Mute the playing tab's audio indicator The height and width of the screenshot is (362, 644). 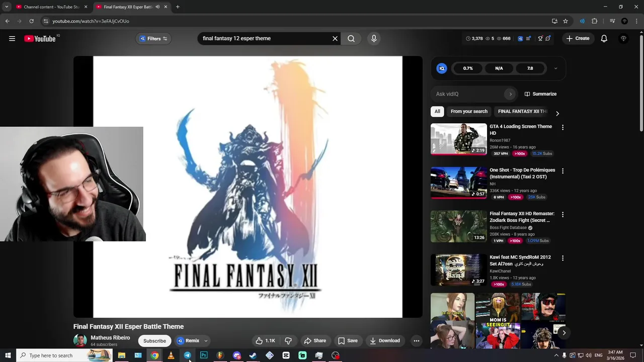coord(157,7)
